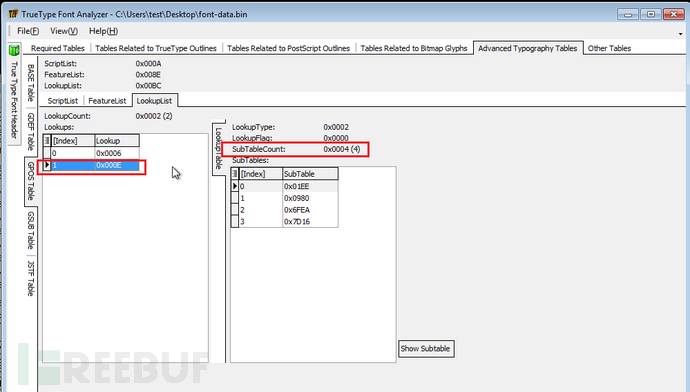
Task: Click the SubTable column header
Action: (x=310, y=174)
